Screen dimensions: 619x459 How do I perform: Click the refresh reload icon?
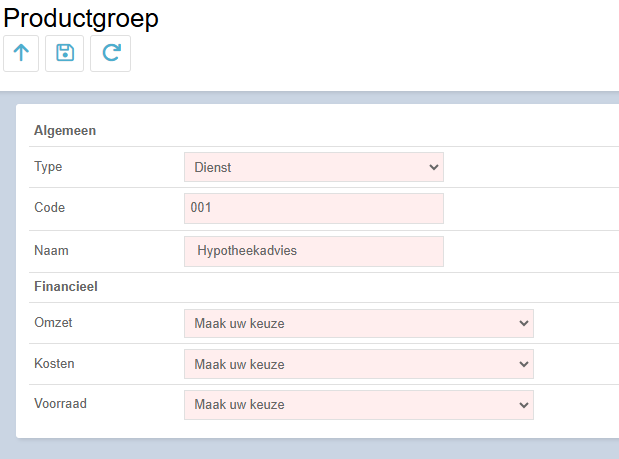(x=111, y=53)
